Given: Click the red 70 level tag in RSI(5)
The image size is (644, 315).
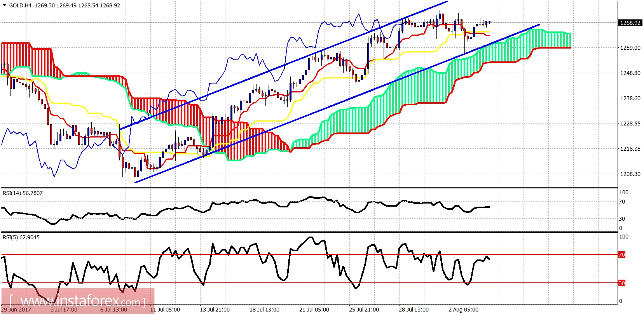Looking at the screenshot, I should [622, 255].
